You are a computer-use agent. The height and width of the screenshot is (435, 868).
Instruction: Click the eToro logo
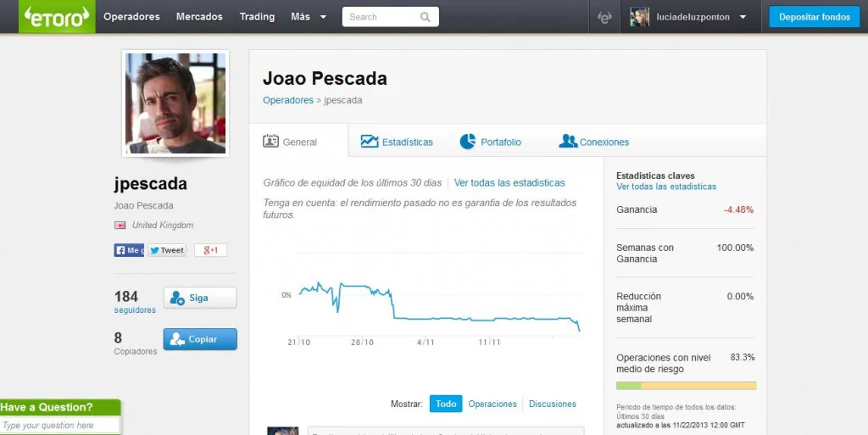57,17
